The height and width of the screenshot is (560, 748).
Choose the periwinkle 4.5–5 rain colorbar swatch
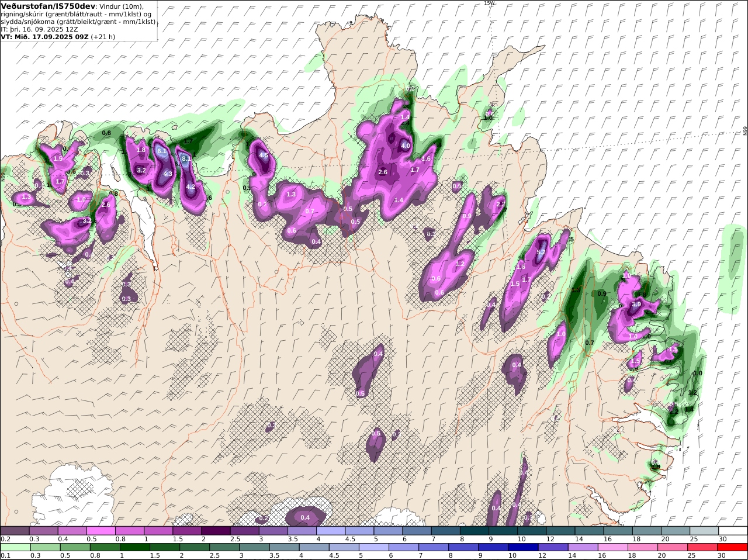point(344,547)
